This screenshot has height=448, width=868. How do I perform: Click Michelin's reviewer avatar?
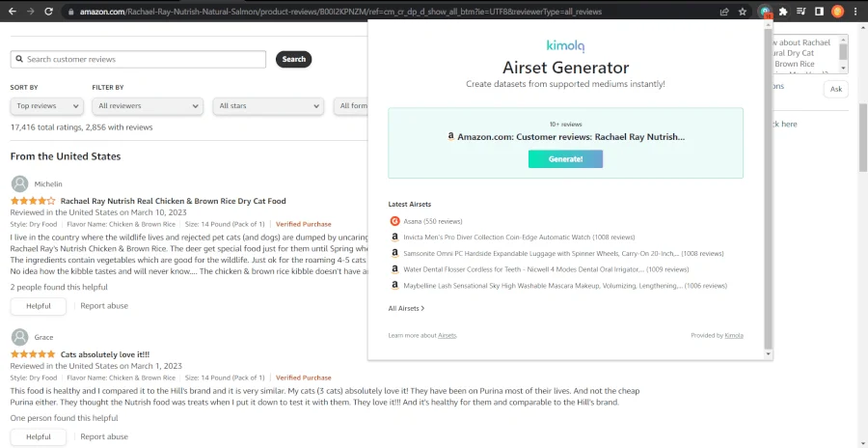click(20, 183)
